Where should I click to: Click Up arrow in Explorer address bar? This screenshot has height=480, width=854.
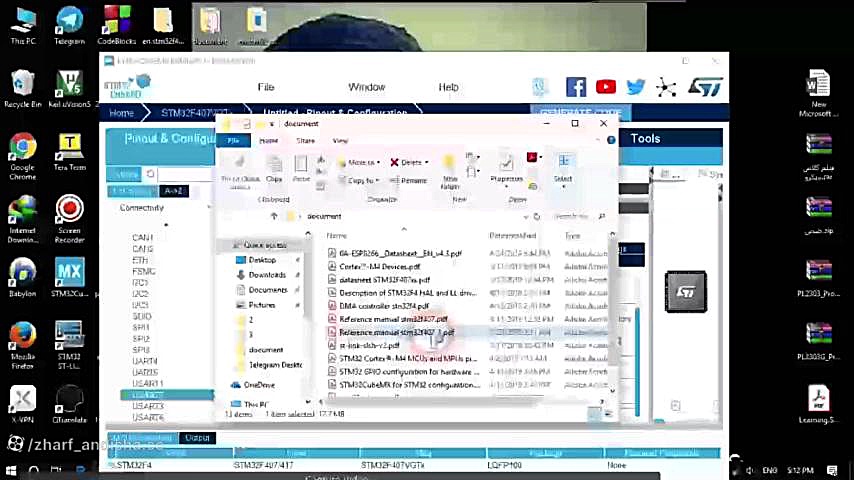(x=274, y=216)
